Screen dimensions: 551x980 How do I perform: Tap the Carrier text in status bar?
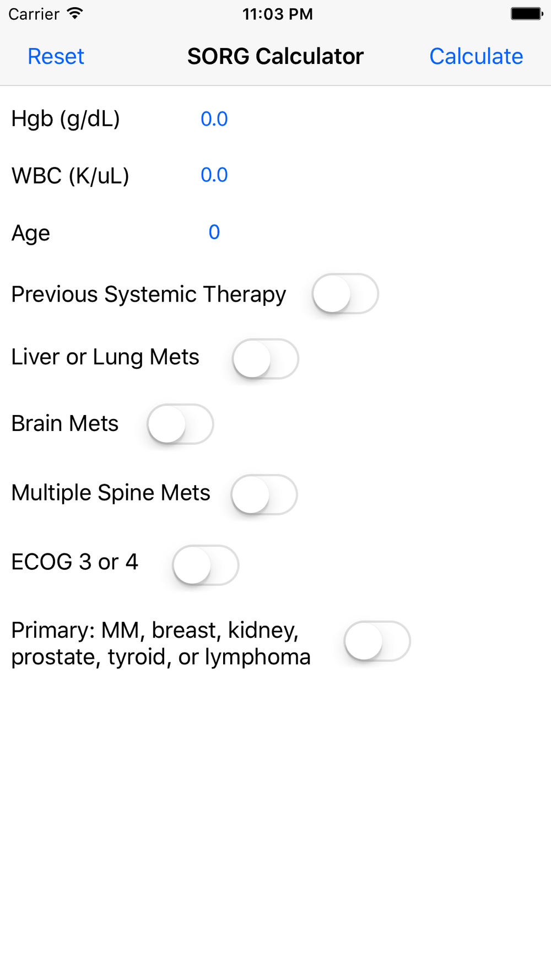(x=34, y=14)
